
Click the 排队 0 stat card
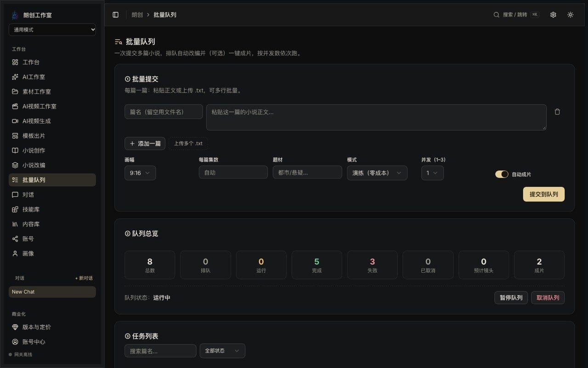(205, 265)
